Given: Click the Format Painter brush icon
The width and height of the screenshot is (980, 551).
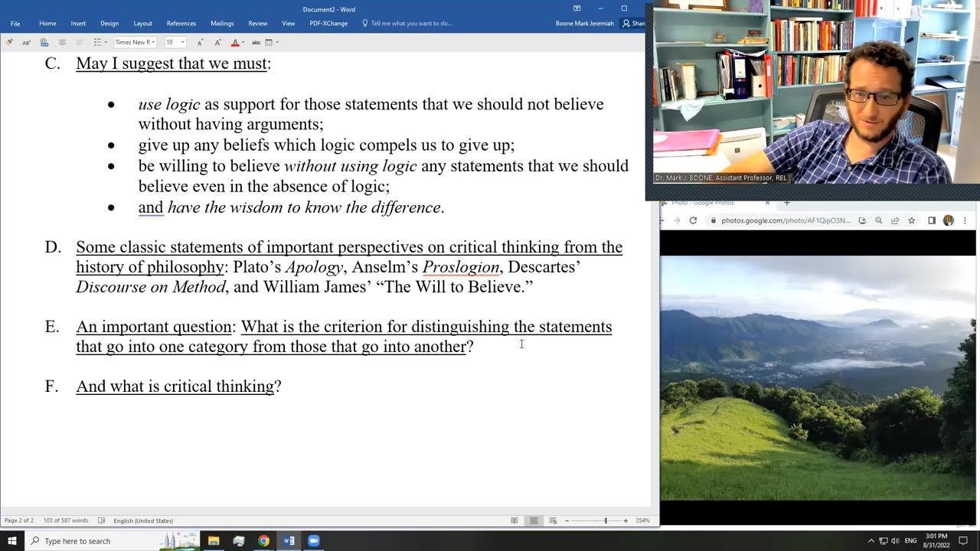Looking at the screenshot, I should click(x=9, y=42).
